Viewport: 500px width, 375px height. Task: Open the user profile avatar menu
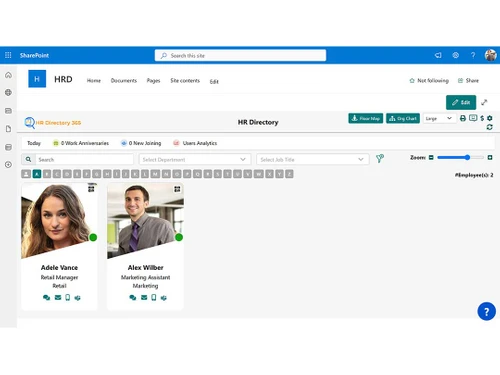490,55
